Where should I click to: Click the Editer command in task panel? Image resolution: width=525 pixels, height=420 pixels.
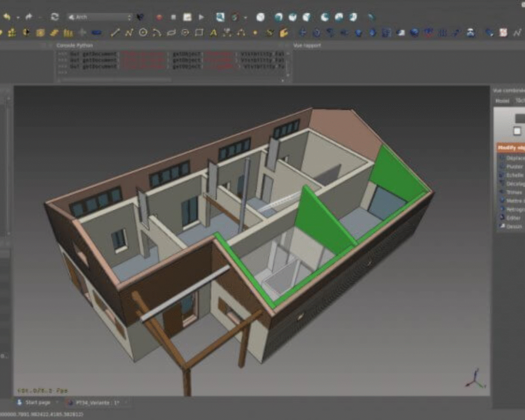[x=513, y=217]
